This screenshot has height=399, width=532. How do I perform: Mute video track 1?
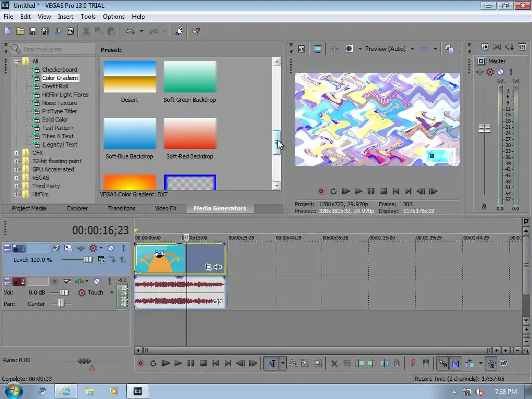point(111,248)
